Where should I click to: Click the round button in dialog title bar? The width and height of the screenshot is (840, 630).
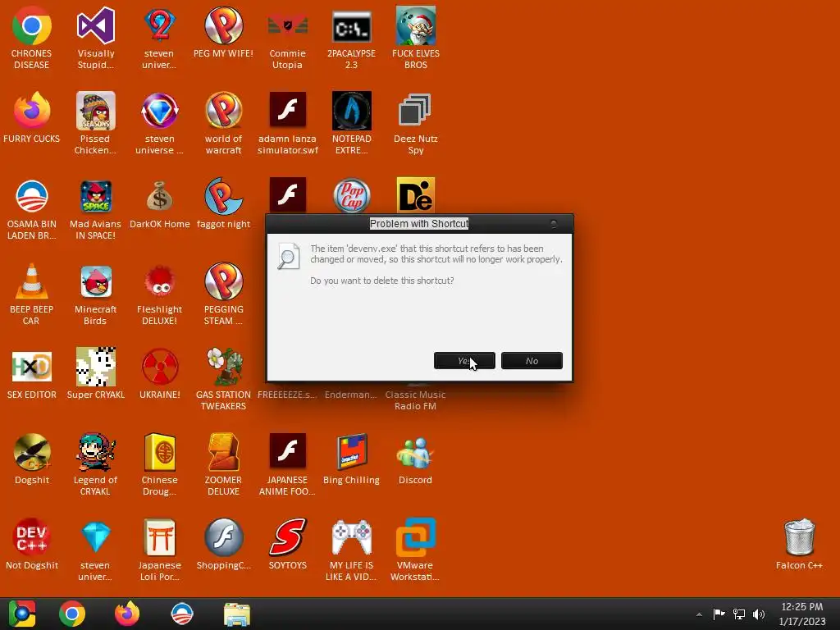[x=554, y=224]
